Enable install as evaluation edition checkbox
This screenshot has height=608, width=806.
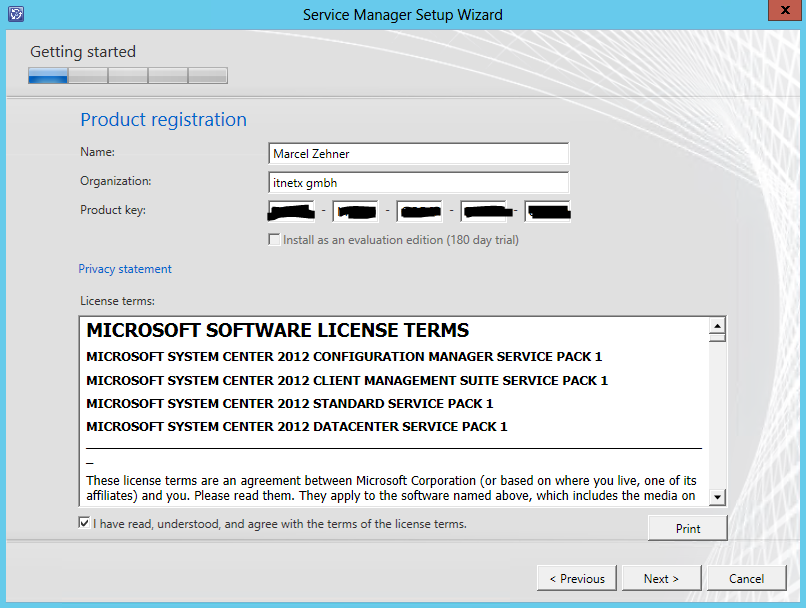coord(274,240)
